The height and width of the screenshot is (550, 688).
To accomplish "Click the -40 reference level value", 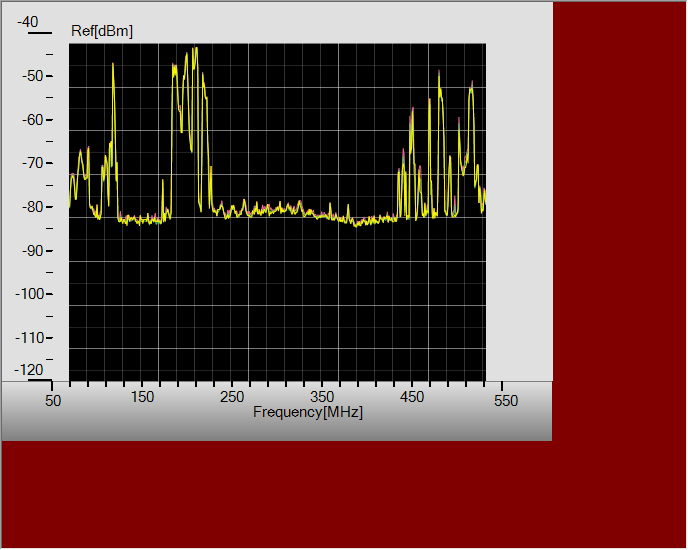I will [28, 22].
